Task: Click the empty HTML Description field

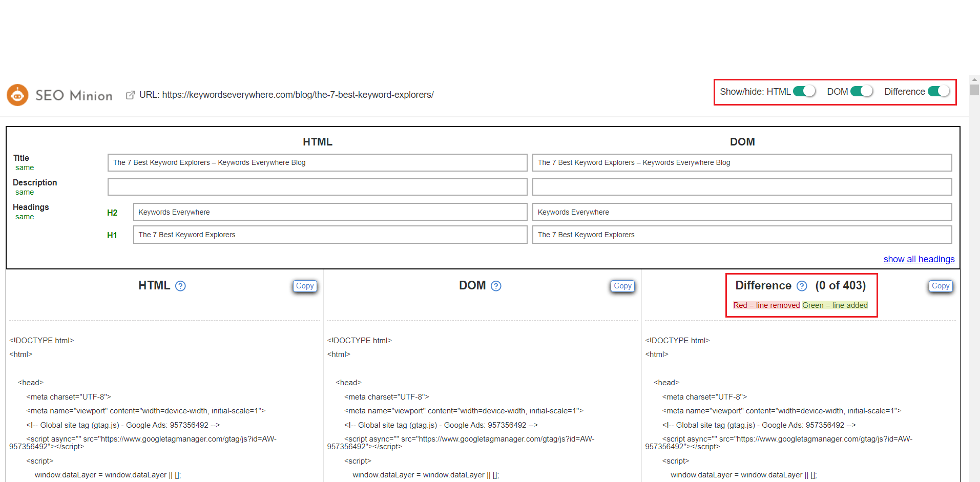Action: 317,186
